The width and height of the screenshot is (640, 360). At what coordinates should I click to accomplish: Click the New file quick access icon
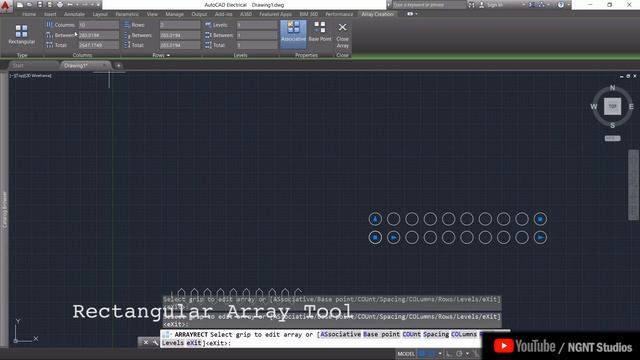(20, 5)
